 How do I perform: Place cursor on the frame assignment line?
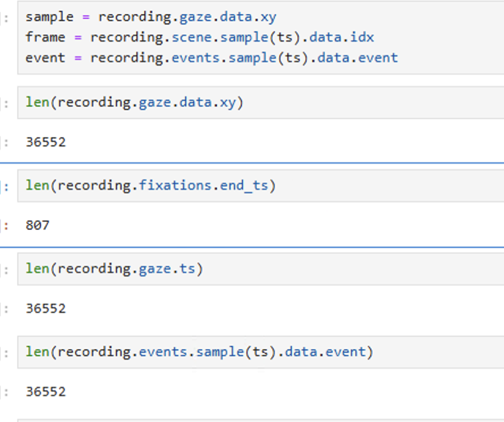[199, 37]
